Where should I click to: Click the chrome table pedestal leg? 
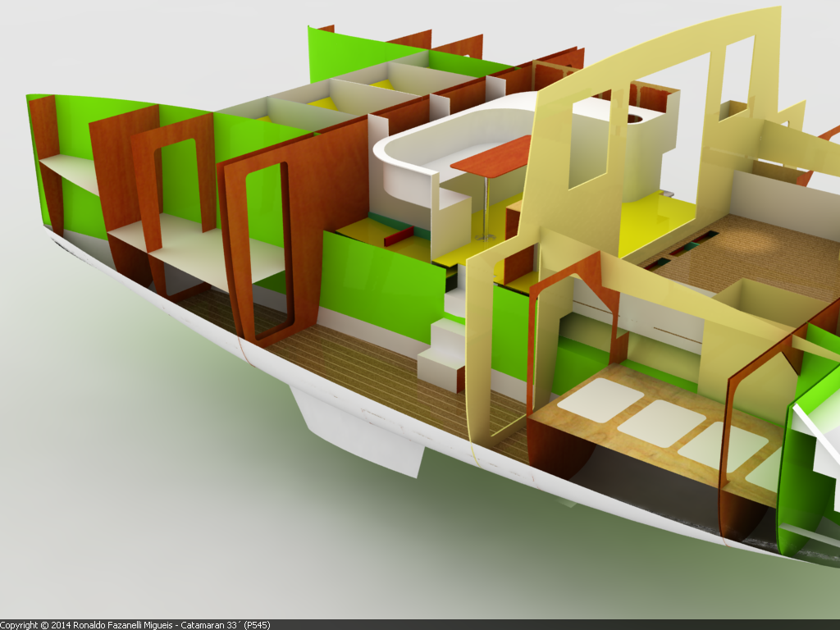tap(486, 208)
